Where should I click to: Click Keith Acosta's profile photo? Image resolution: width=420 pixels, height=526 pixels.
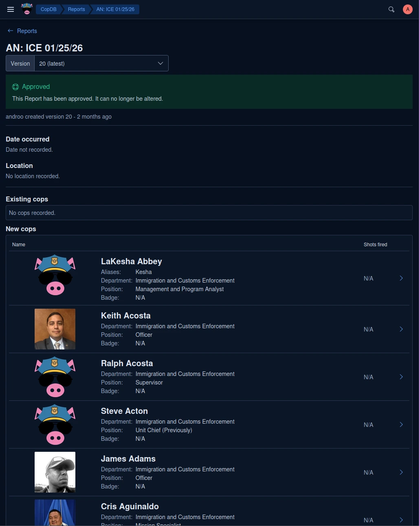tap(55, 329)
